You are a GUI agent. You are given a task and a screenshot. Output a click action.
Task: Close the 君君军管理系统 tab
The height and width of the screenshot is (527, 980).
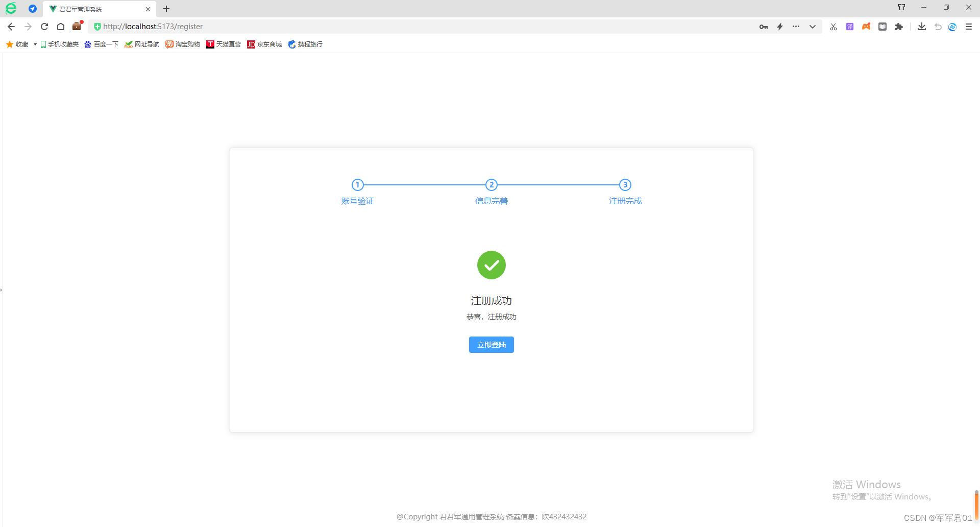click(x=148, y=9)
